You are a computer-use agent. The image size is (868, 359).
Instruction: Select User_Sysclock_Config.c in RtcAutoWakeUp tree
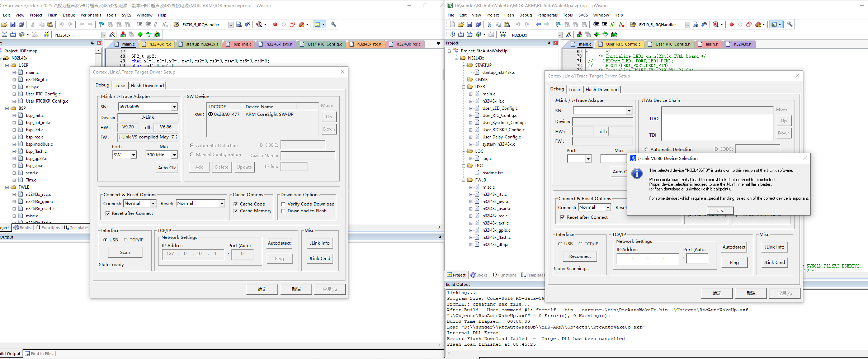504,122
